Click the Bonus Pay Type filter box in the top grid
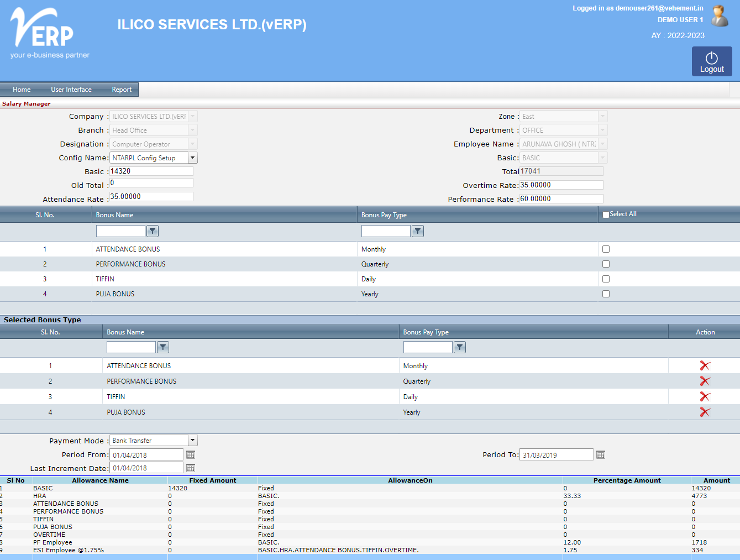The height and width of the screenshot is (560, 740). [x=386, y=231]
